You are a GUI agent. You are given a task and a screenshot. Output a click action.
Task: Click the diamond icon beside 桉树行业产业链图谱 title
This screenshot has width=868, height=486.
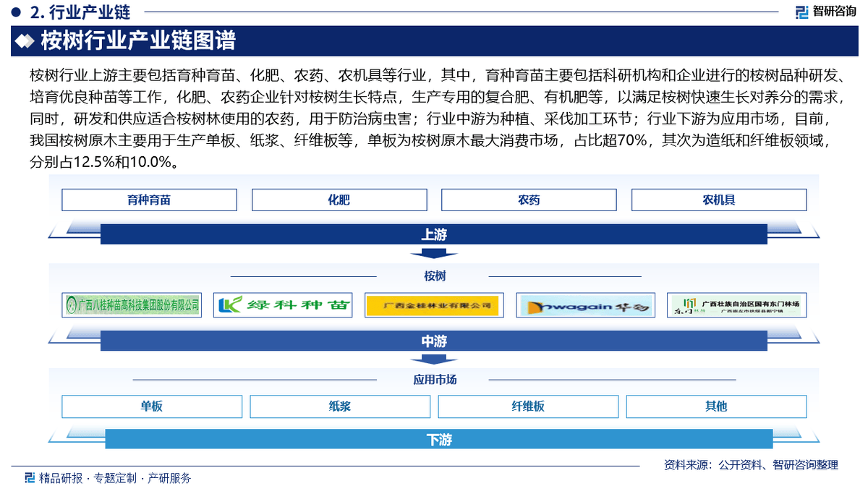click(25, 41)
